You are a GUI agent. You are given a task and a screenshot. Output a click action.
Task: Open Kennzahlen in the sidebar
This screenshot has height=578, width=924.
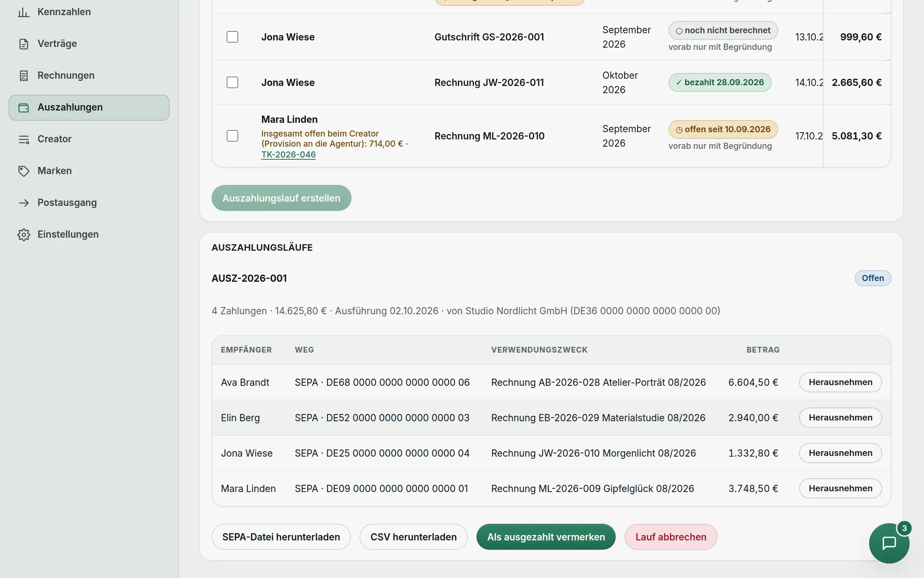pos(89,12)
